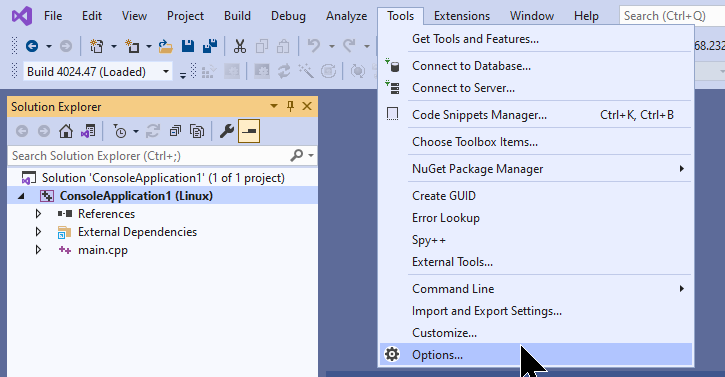725x377 pixels.
Task: Open Code Snippets Manager... from Tools menu
Action: coord(535,115)
